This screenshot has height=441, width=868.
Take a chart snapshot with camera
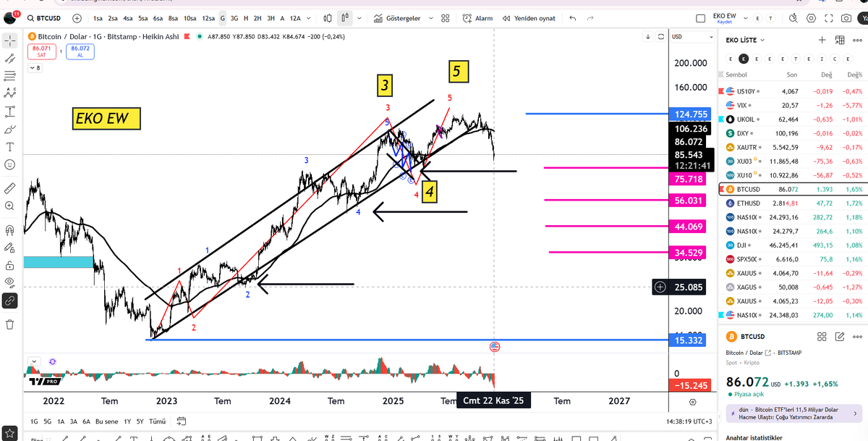(x=847, y=18)
